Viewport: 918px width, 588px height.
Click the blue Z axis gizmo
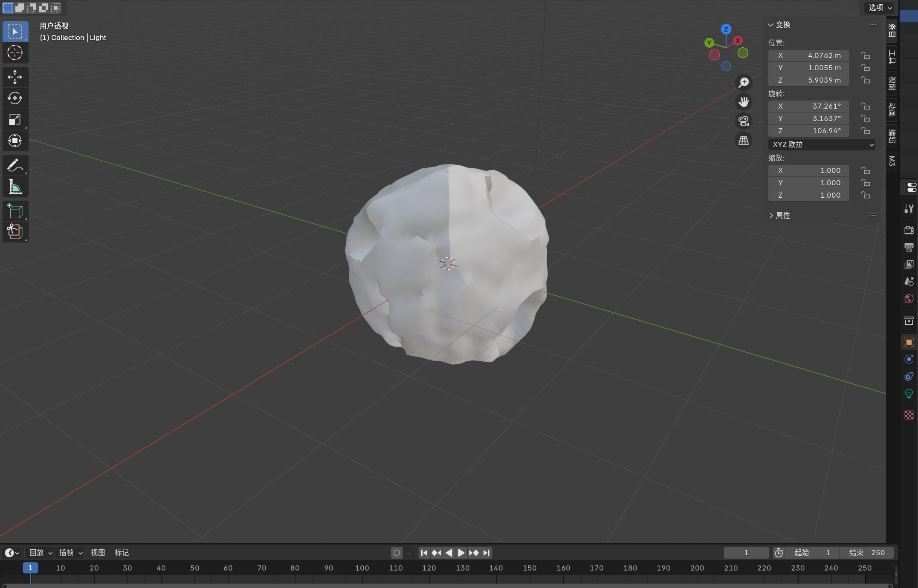coord(726,29)
